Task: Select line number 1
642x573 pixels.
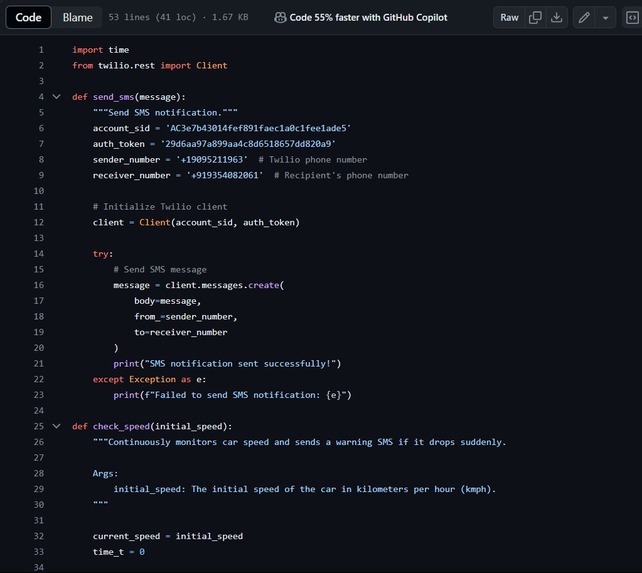Action: click(41, 50)
